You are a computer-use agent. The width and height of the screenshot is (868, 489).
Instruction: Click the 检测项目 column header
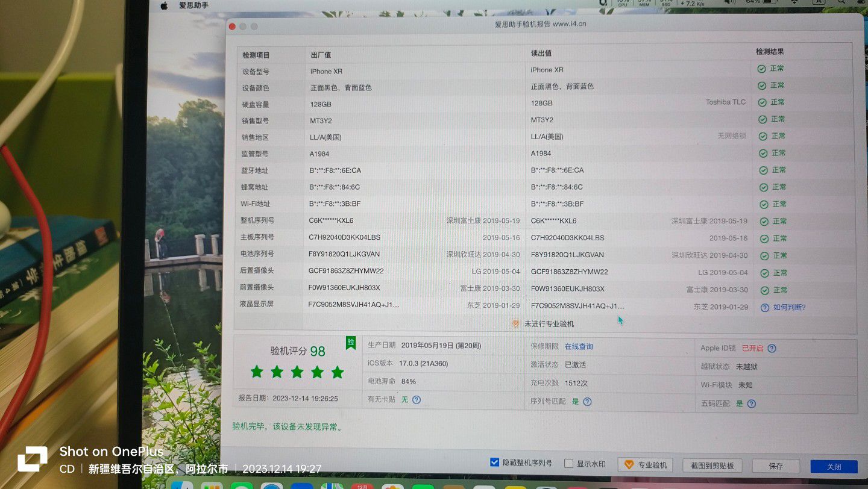click(256, 55)
